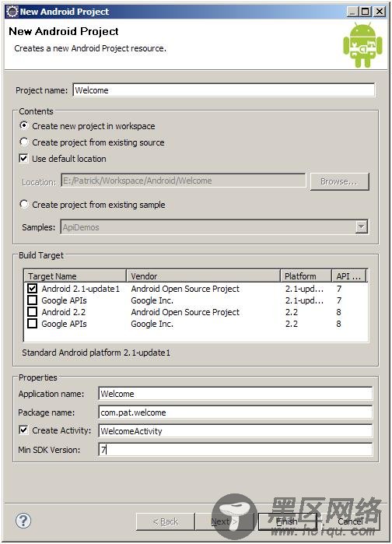Image resolution: width=392 pixels, height=544 pixels.
Task: Click the Cancel button
Action: (350, 521)
